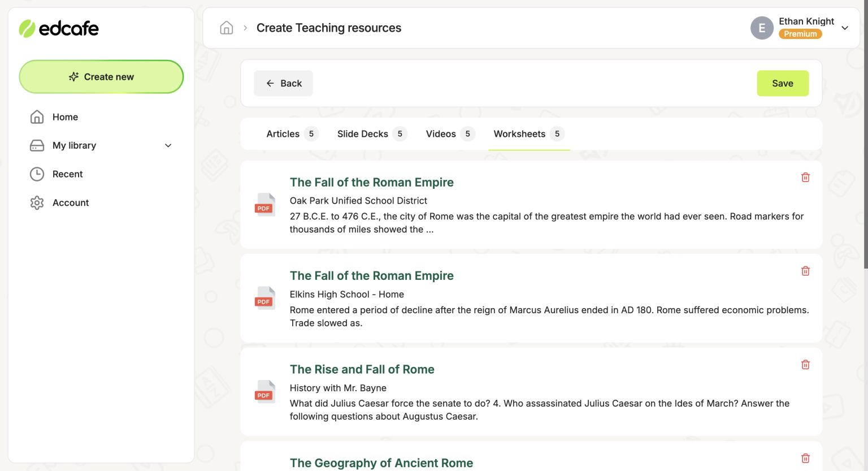This screenshot has height=471, width=868.
Task: Click 'History with Mr. Bayne' source text
Action: pyautogui.click(x=338, y=388)
